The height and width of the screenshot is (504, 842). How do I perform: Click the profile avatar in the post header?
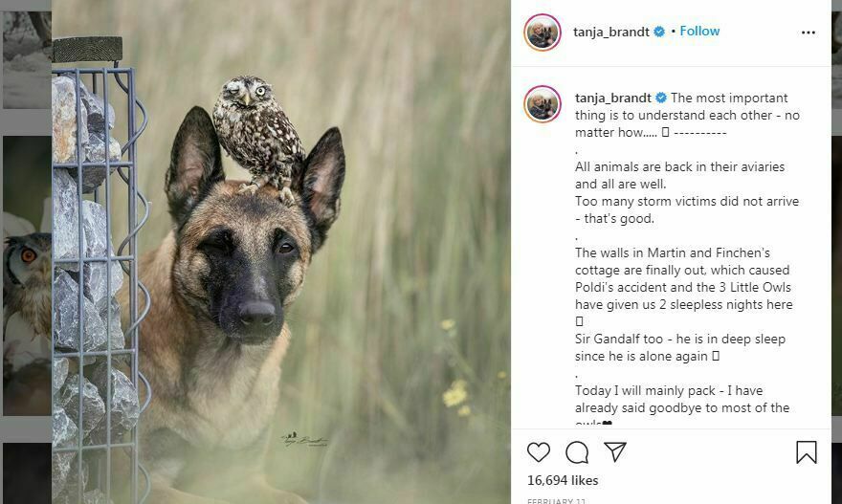[543, 33]
